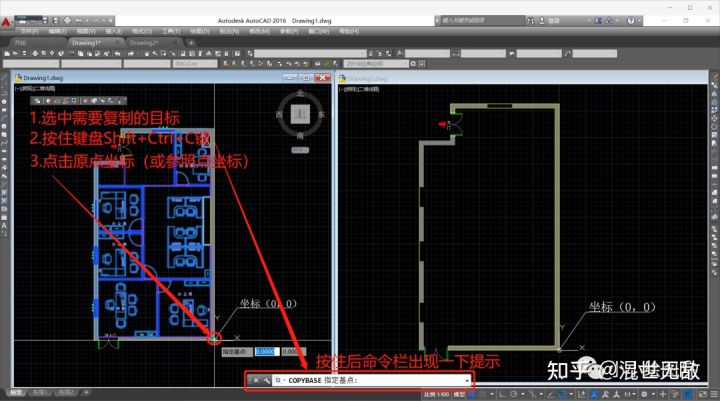Image resolution: width=720 pixels, height=401 pixels.
Task: Click the 模型 model space status bar button
Action: tap(459, 394)
